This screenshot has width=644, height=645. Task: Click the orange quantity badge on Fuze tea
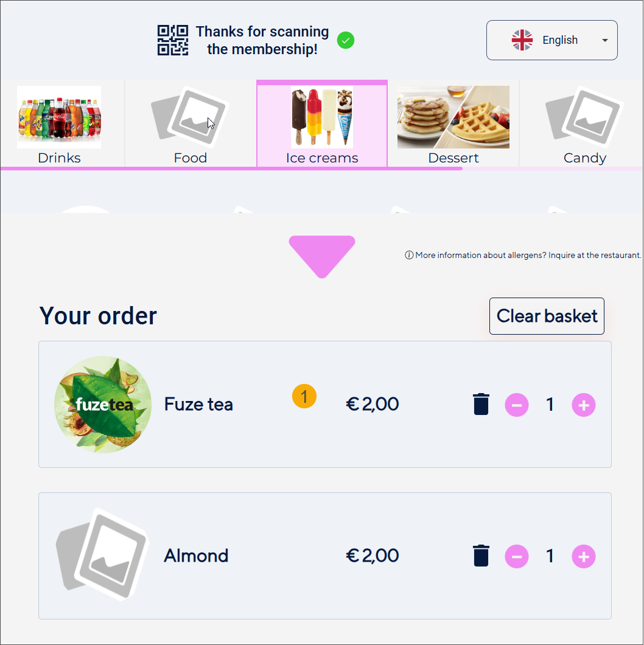point(304,396)
